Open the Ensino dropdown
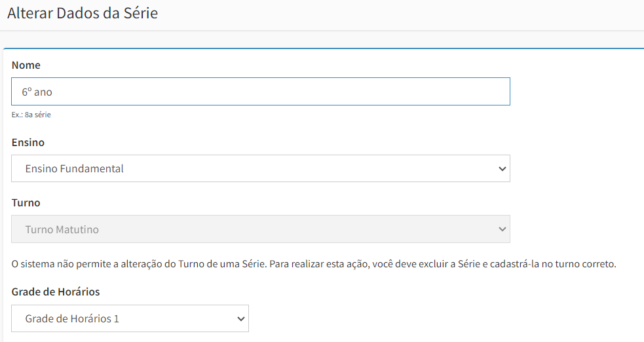This screenshot has height=342, width=644. (260, 168)
